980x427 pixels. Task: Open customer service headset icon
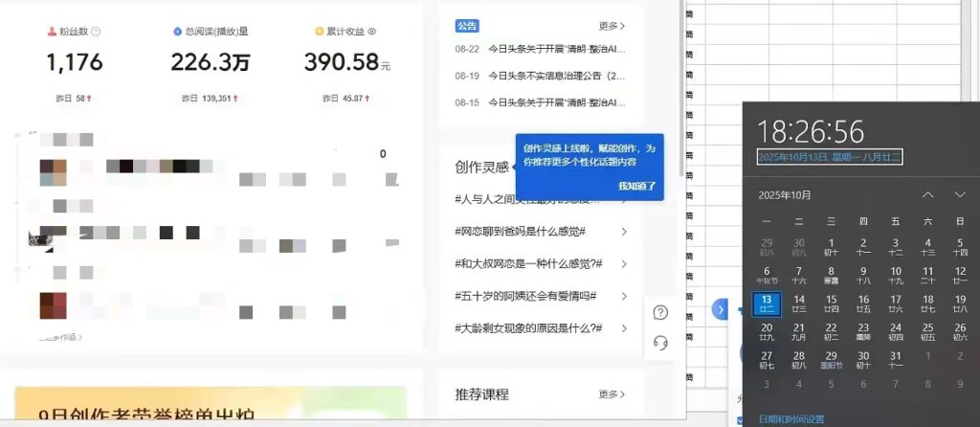click(x=660, y=343)
